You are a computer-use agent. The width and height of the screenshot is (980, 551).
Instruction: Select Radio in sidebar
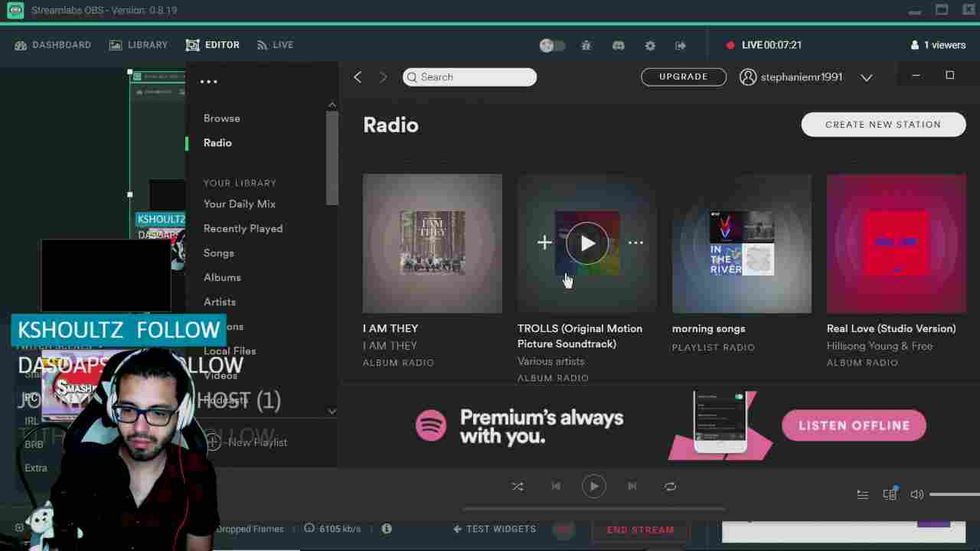point(217,142)
